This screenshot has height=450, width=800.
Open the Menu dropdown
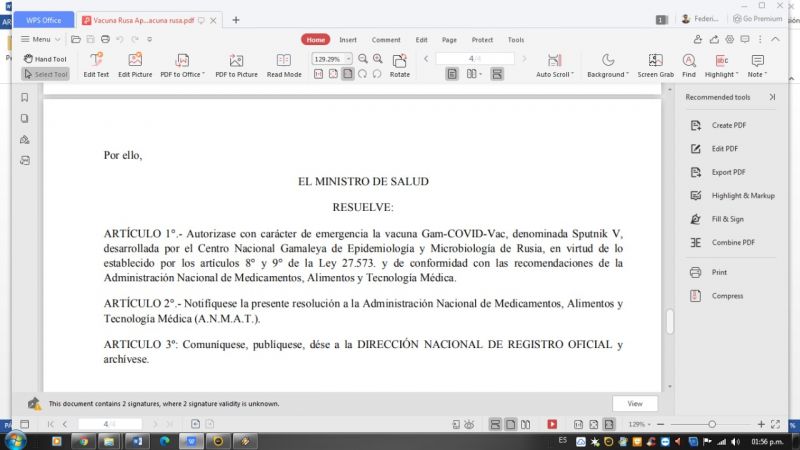point(40,39)
